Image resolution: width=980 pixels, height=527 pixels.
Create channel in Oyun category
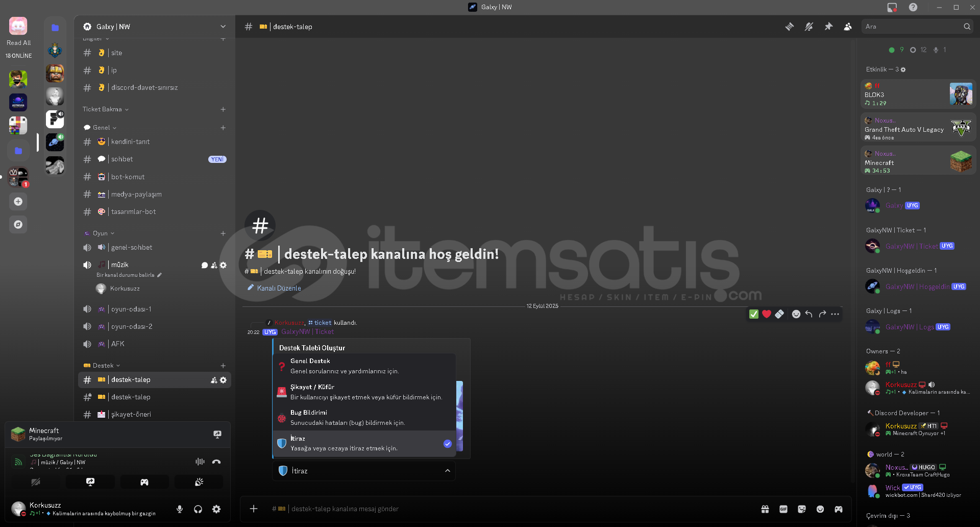coord(223,233)
